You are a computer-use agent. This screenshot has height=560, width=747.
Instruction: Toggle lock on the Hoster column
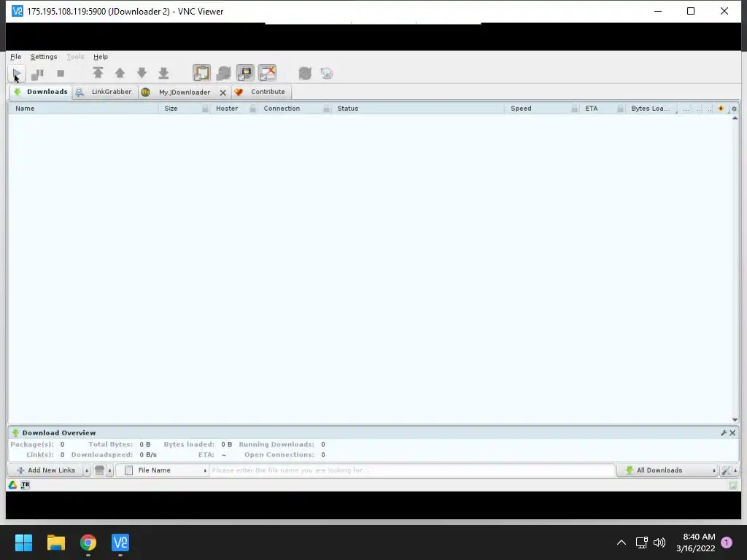tap(253, 109)
